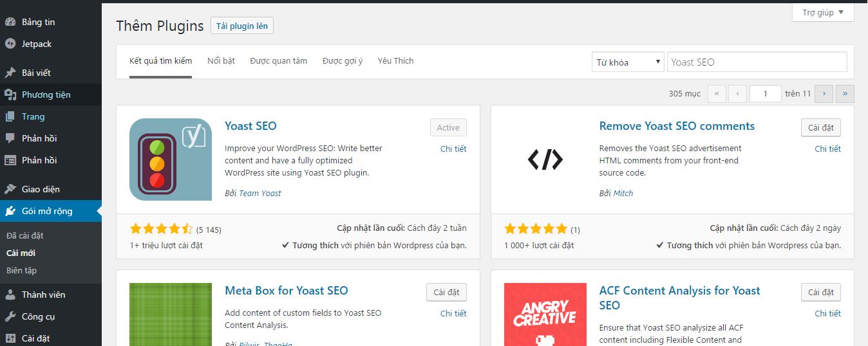Open author Team Yoast link
Screen dimensions: 868x346
260,193
